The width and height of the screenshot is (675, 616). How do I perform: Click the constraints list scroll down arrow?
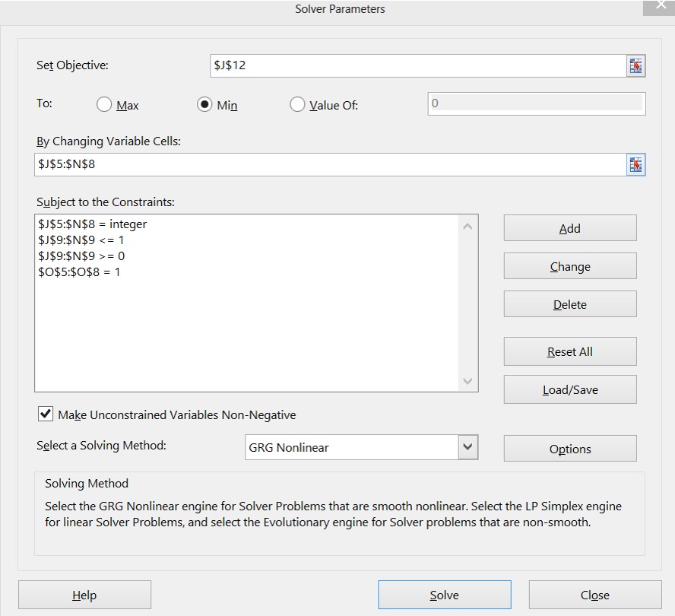[468, 381]
